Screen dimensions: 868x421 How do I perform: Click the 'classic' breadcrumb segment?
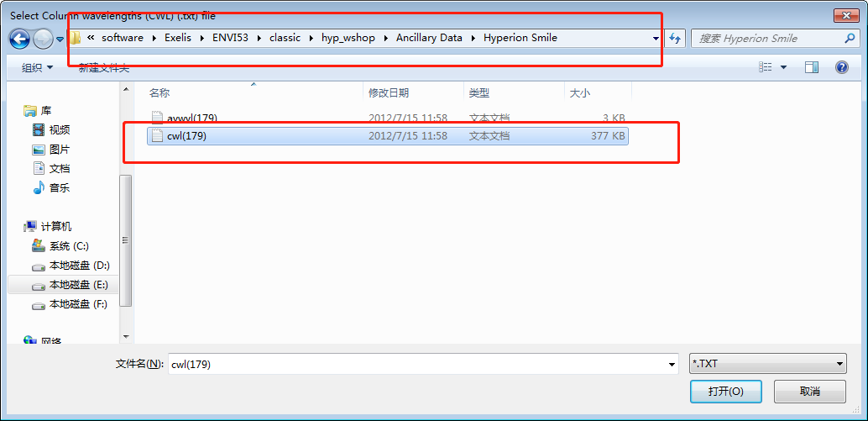(x=285, y=38)
